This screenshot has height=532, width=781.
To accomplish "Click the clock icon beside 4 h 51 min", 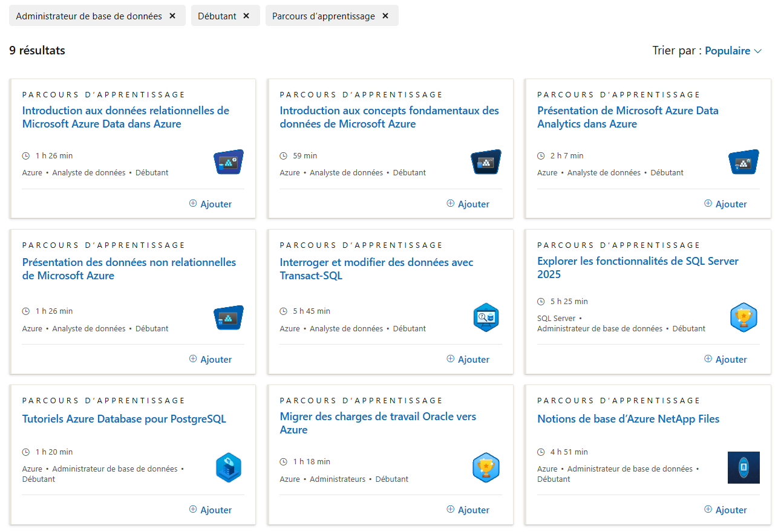I will [x=541, y=452].
